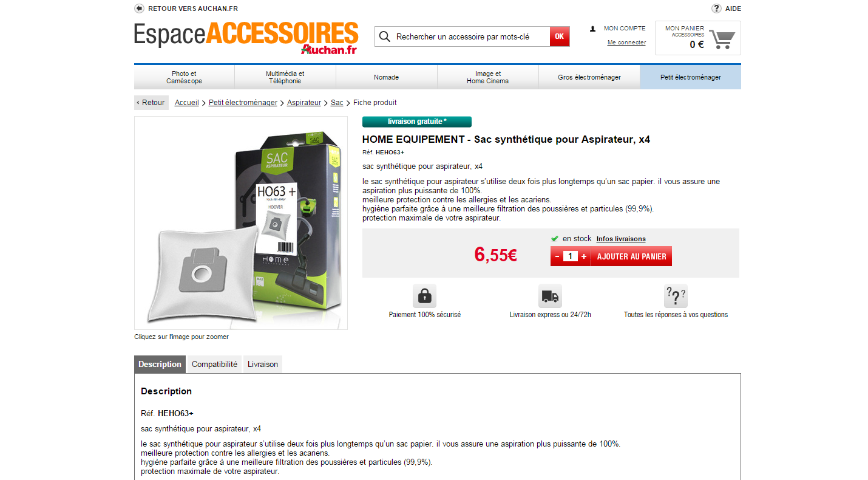Increase quantity with the plus button
The width and height of the screenshot is (868, 480).
[x=584, y=256]
